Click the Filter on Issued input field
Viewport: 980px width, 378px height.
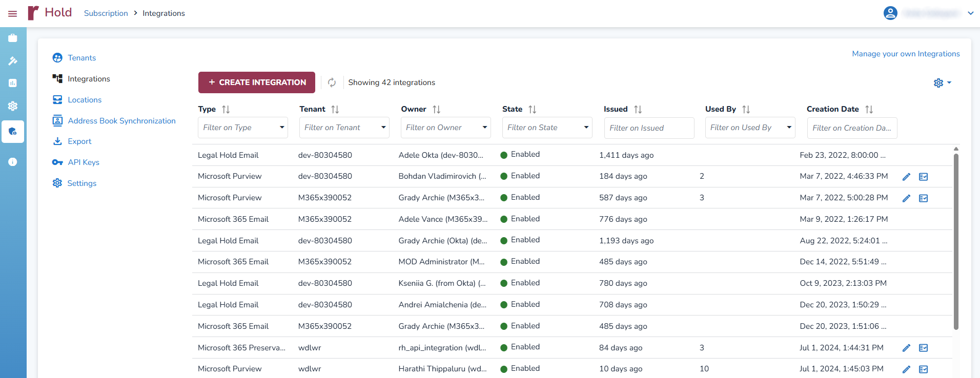pos(648,128)
